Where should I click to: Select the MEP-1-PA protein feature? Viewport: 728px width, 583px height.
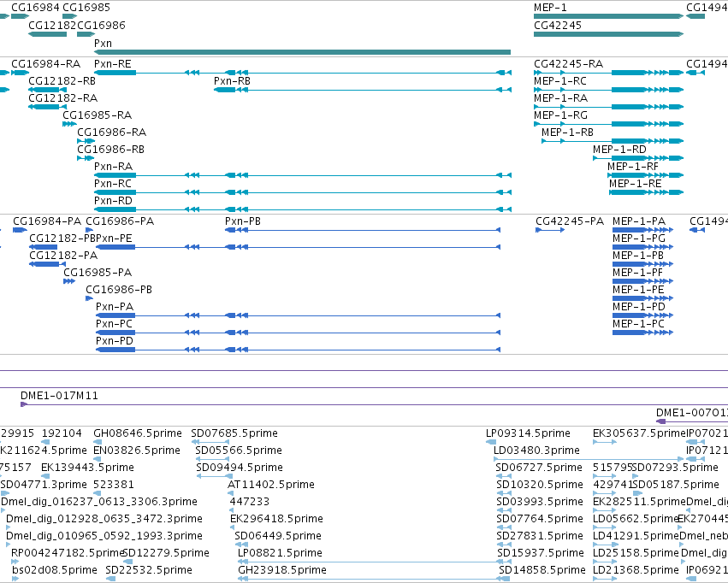pos(643,230)
